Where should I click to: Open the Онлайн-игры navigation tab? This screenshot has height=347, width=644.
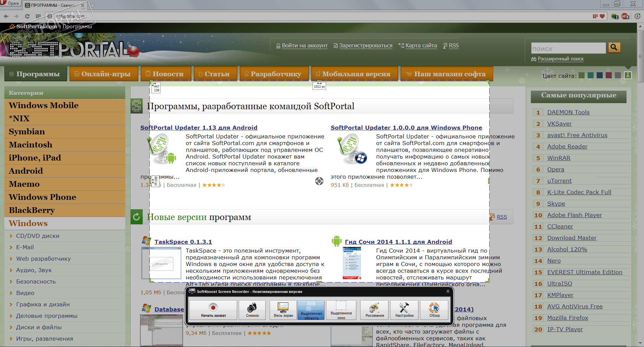coord(104,74)
